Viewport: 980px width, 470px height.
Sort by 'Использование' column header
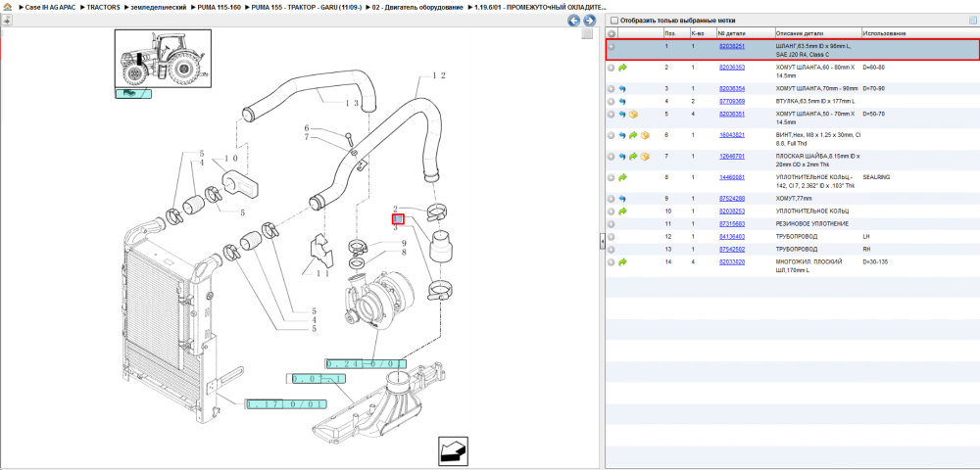click(x=919, y=33)
